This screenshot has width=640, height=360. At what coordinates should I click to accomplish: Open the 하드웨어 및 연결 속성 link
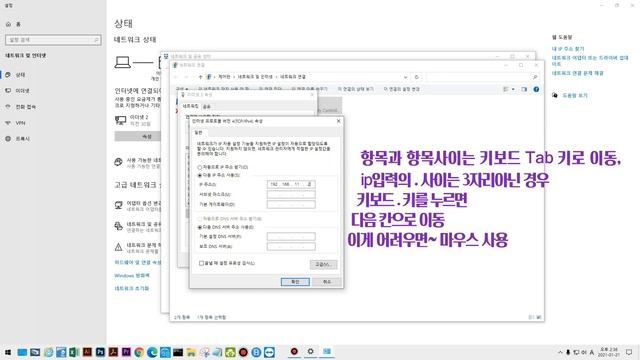[x=138, y=262]
